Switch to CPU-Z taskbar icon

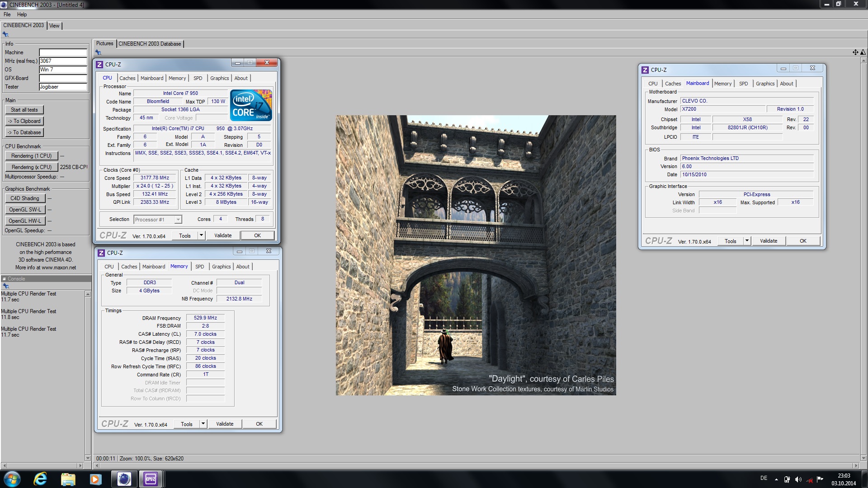pyautogui.click(x=151, y=479)
